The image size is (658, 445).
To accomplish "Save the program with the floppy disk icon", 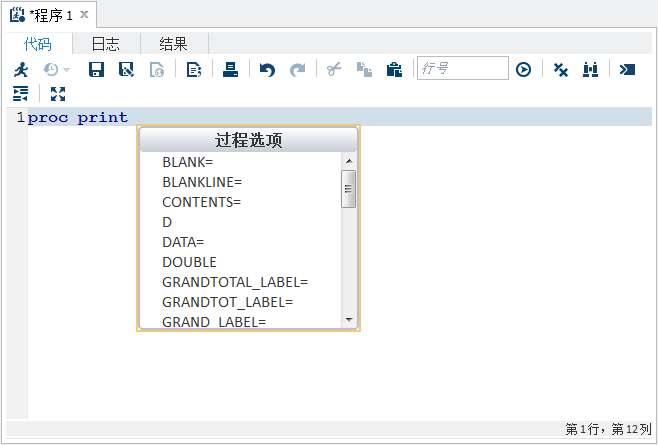I will 96,70.
